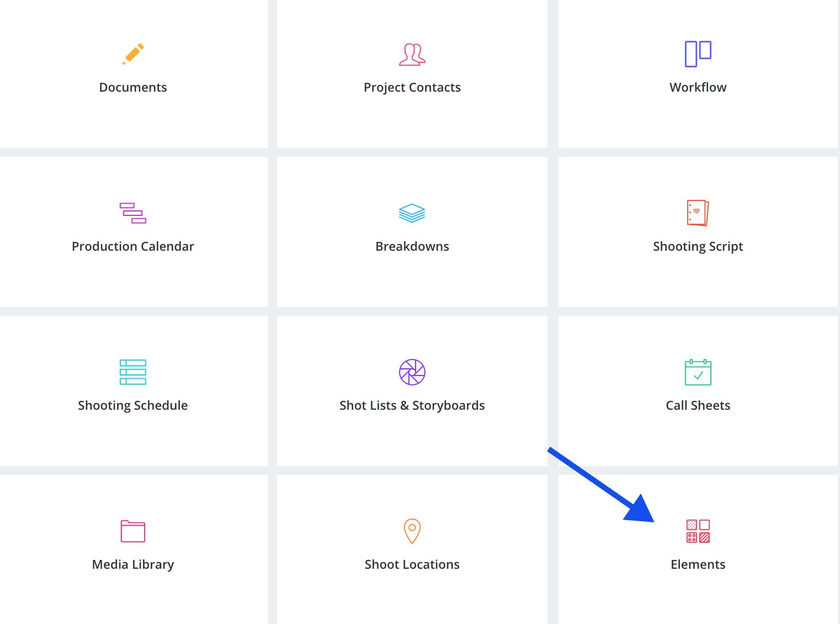Select the purple Workflow board icon
This screenshot has width=840, height=624.
[x=698, y=54]
